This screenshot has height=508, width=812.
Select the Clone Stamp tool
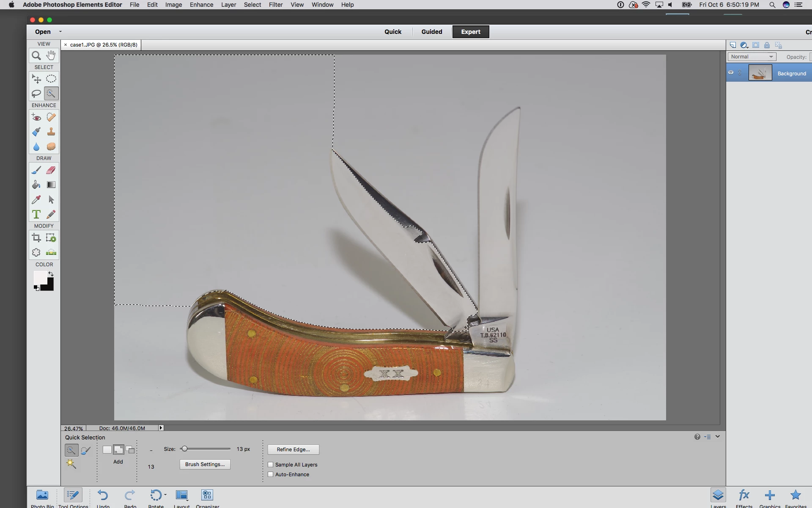point(51,132)
